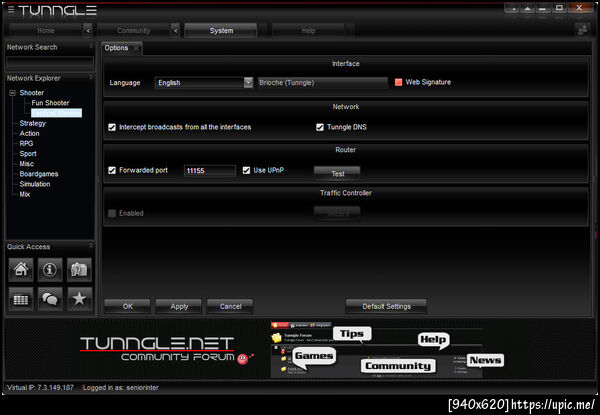Collapse the Network Explorer panel
This screenshot has width=600, height=415.
click(x=91, y=77)
